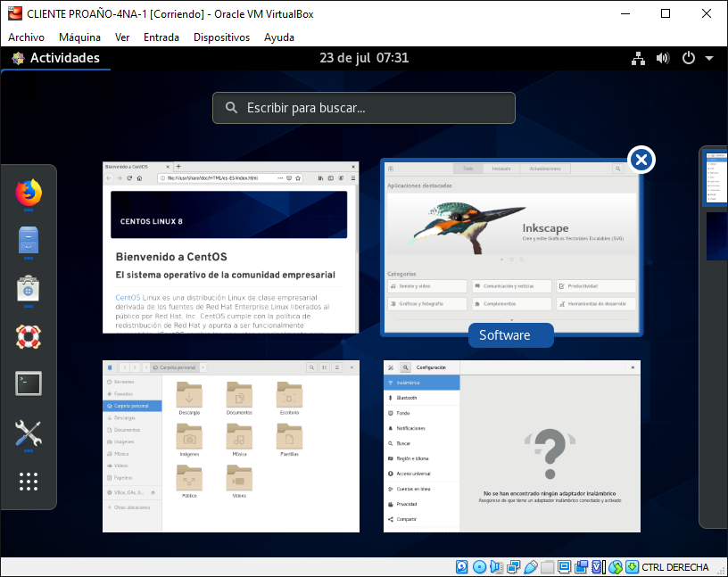
Task: Close the Software window thumbnail
Action: [x=641, y=161]
